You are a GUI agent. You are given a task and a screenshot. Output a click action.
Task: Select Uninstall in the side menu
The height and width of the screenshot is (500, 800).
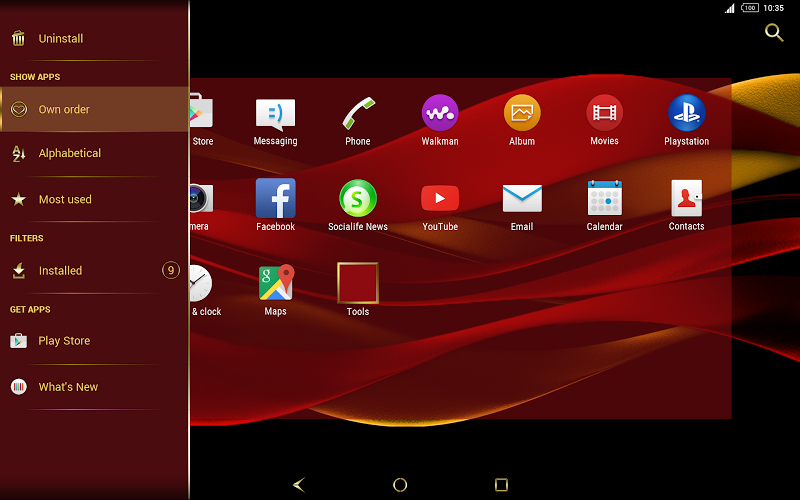tap(94, 39)
